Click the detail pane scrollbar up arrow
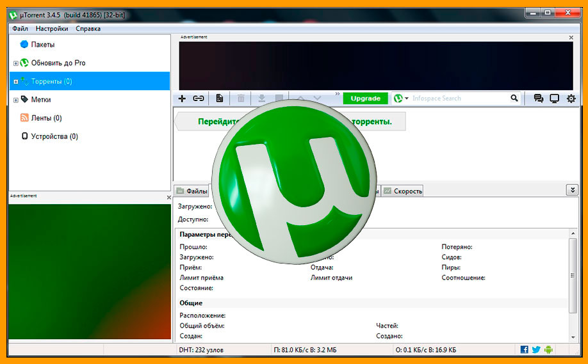Viewport: 588px width, 364px height. coord(573,233)
